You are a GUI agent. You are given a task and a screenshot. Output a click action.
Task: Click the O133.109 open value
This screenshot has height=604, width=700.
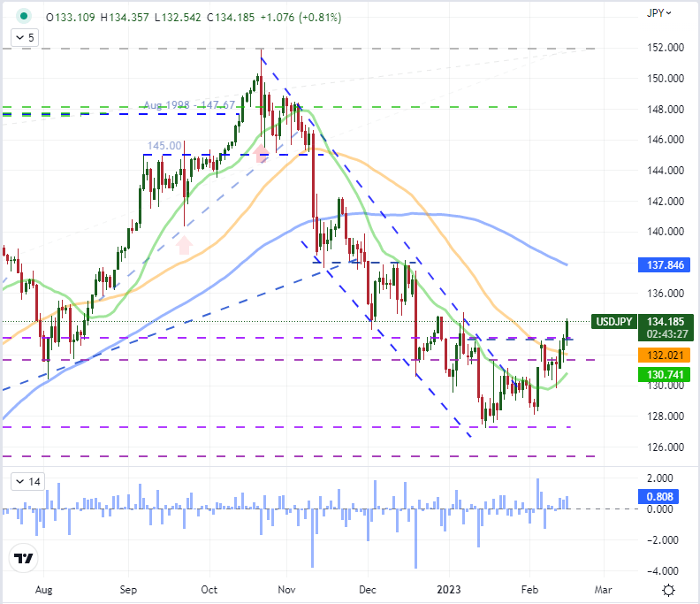71,18
